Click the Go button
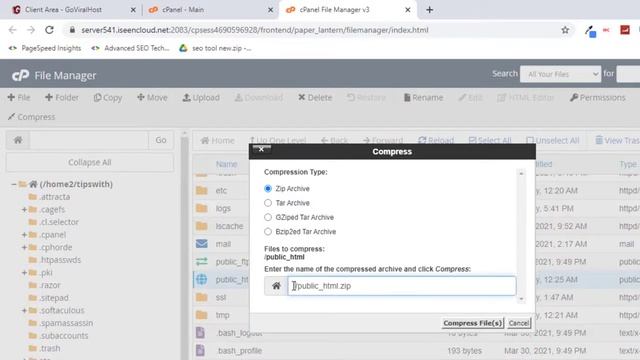Viewport: 640px width, 360px height. point(161,140)
